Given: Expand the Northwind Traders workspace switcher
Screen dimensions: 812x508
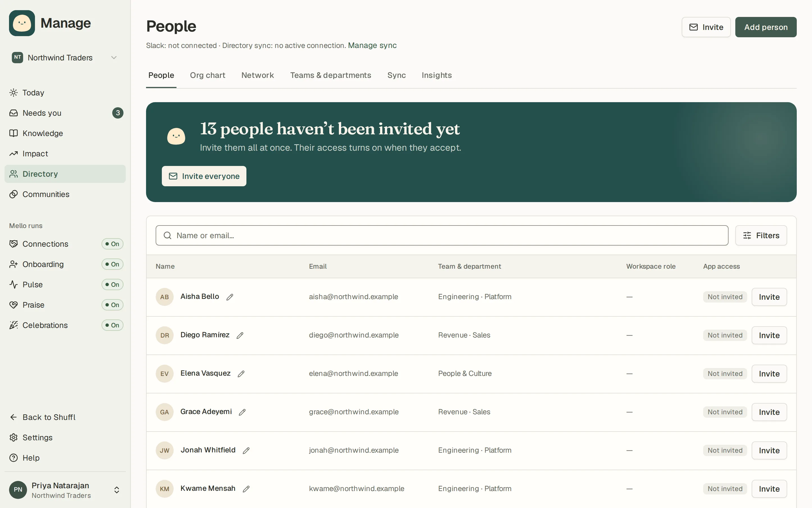Looking at the screenshot, I should (x=65, y=58).
